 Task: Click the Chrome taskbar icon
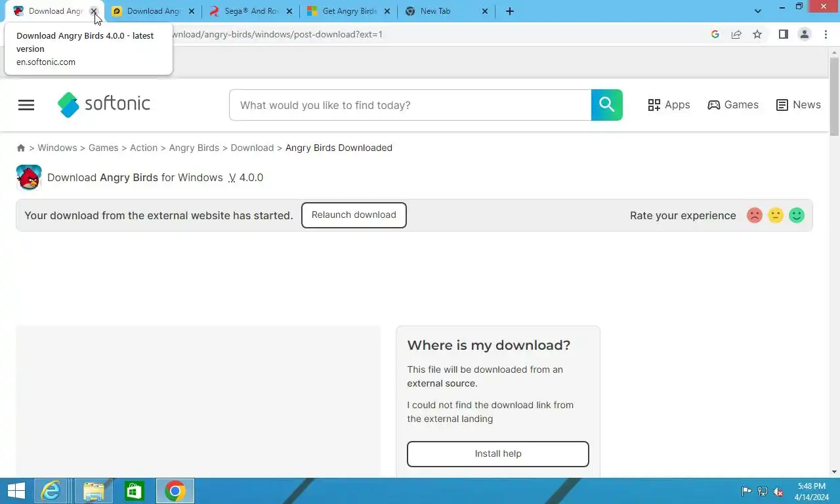(175, 491)
